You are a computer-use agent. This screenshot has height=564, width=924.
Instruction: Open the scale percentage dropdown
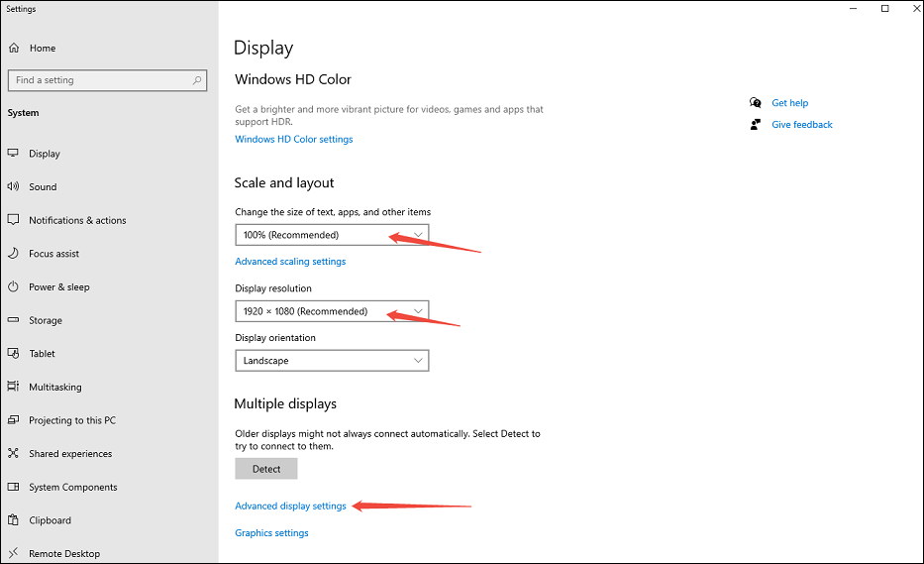[332, 235]
